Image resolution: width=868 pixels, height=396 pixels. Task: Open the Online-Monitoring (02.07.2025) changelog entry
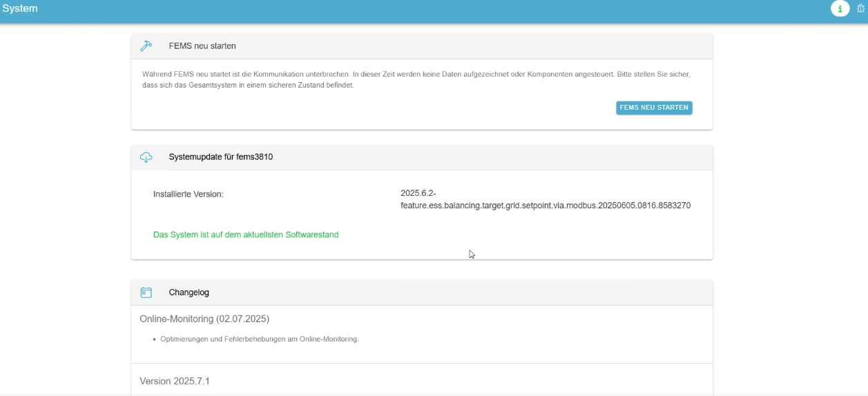point(204,319)
